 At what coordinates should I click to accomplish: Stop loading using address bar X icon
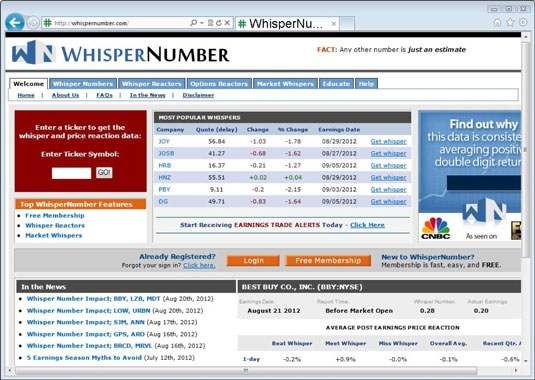227,23
